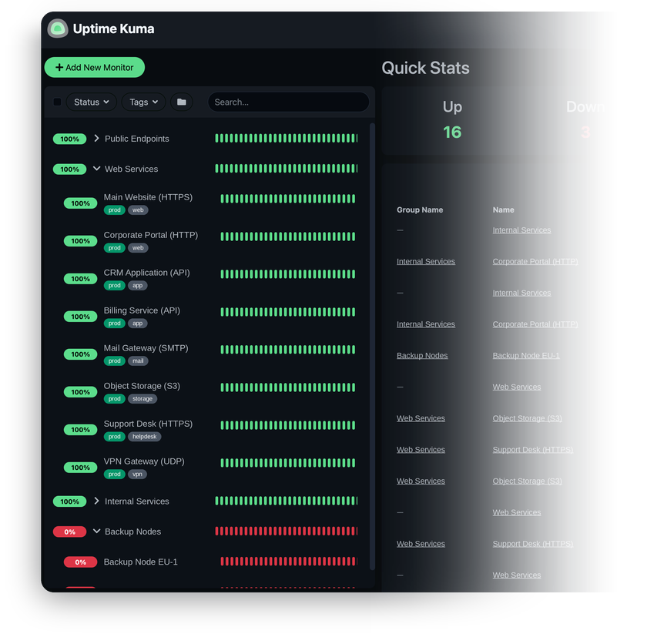Focus the Search monitors input field
This screenshot has width=647, height=644.
pos(288,102)
